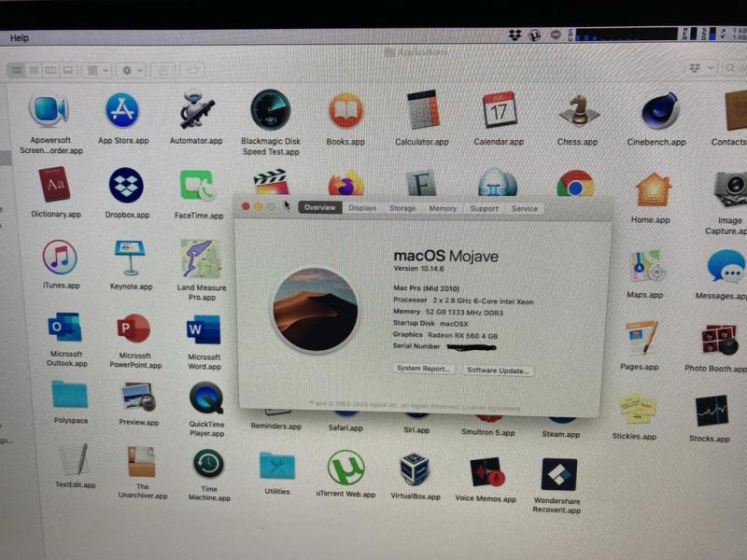Open Dictionary.app icon
This screenshot has width=747, height=560.
[54, 184]
